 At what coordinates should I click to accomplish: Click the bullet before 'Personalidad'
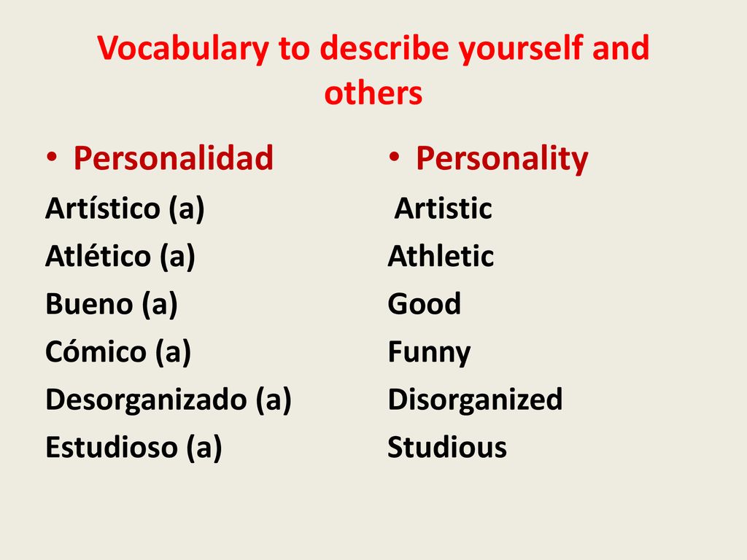coord(52,157)
